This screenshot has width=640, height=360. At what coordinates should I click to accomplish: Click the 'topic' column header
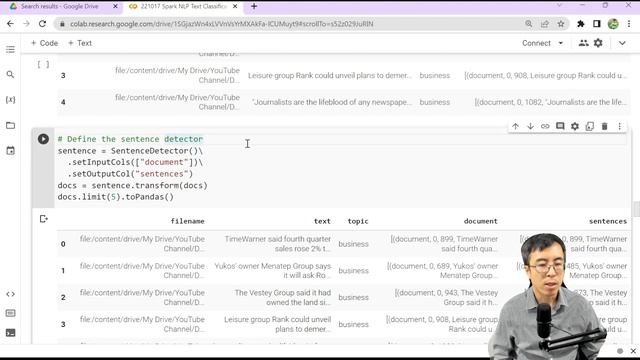pos(358,221)
